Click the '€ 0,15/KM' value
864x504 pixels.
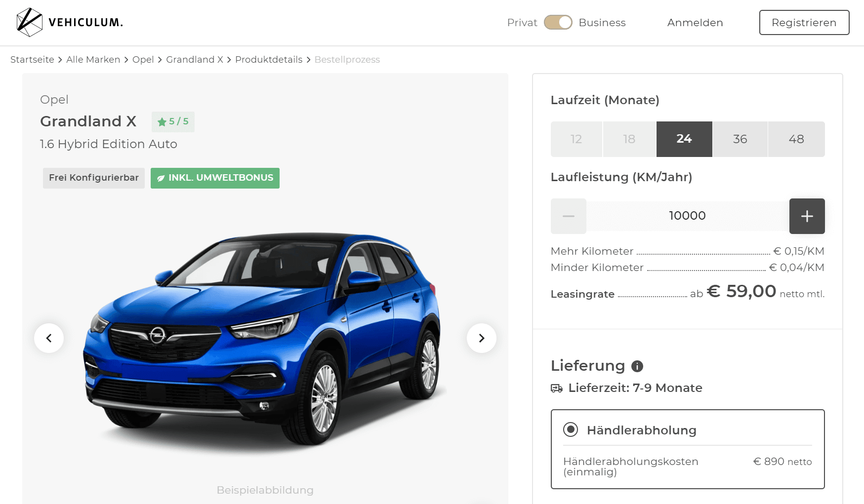pos(799,251)
